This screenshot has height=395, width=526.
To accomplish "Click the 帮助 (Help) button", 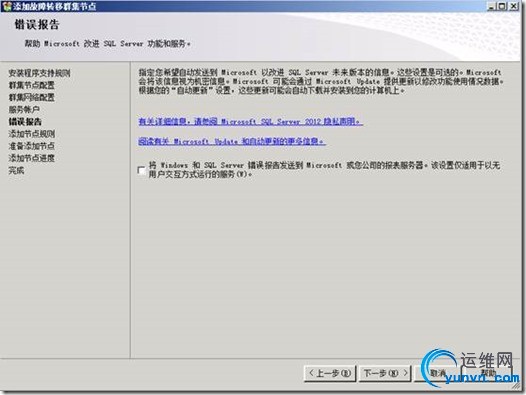I will point(488,374).
